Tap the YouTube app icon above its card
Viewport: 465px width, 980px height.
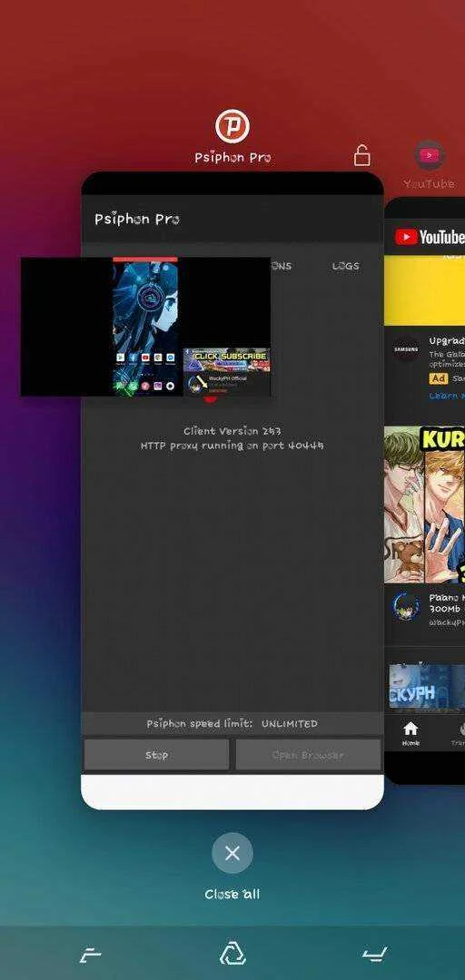(x=430, y=155)
